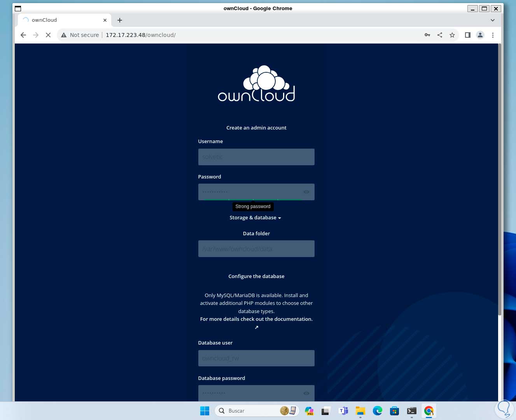Open Task View from the taskbar
This screenshot has height=420, width=516.
pyautogui.click(x=326, y=411)
